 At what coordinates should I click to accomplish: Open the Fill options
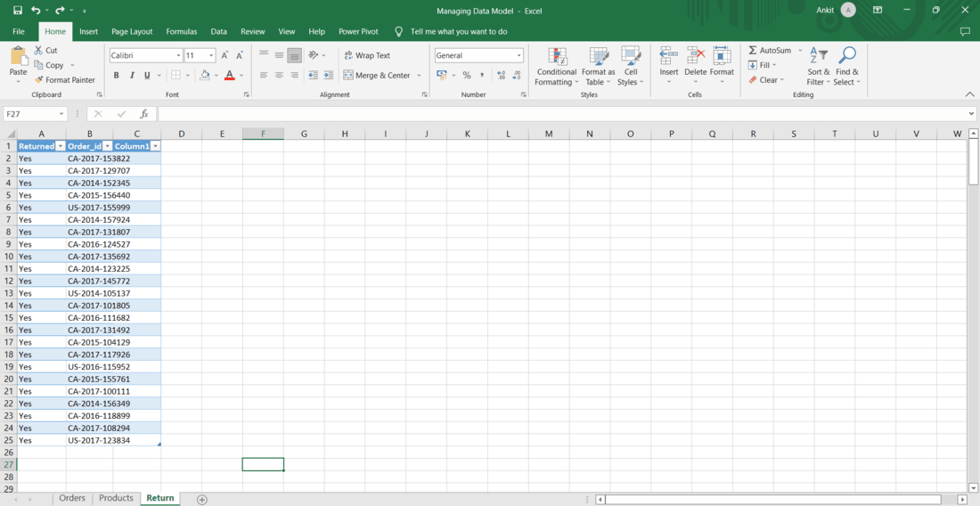pos(762,65)
